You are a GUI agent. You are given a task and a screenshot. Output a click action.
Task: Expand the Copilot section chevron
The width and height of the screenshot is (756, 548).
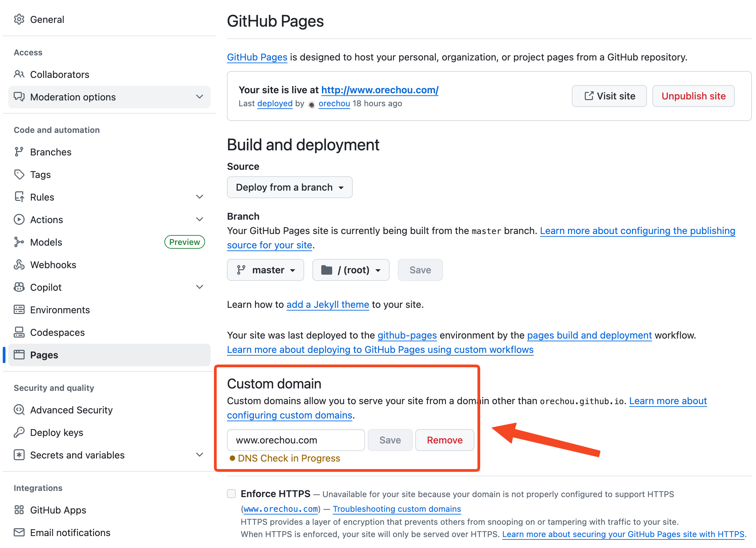[200, 287]
